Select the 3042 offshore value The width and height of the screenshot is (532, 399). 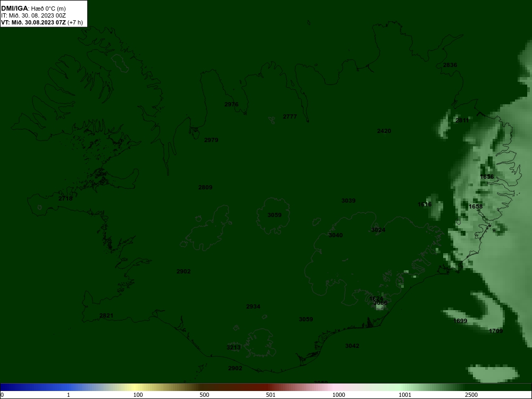coord(352,346)
